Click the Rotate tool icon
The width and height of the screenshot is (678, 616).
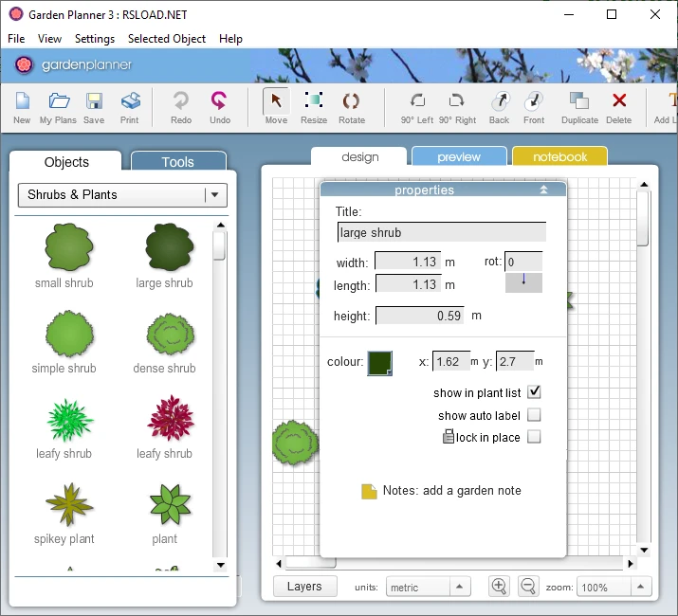(351, 101)
